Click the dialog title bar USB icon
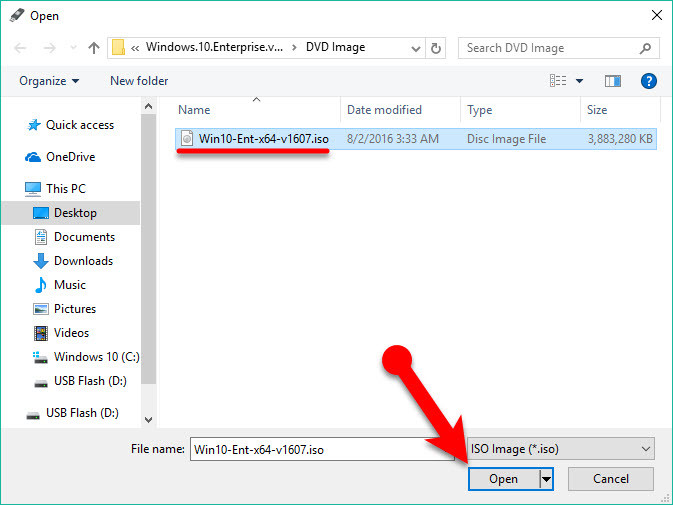The height and width of the screenshot is (505, 673). pos(17,15)
